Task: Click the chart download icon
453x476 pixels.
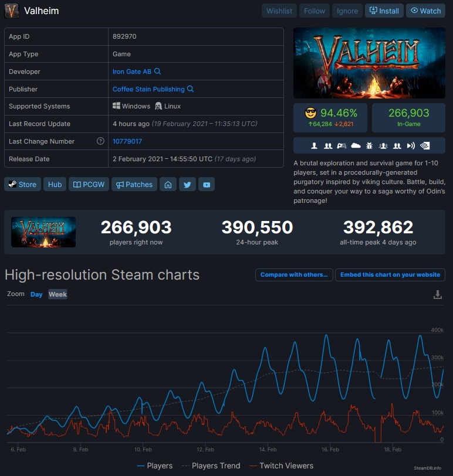Action: coord(438,294)
